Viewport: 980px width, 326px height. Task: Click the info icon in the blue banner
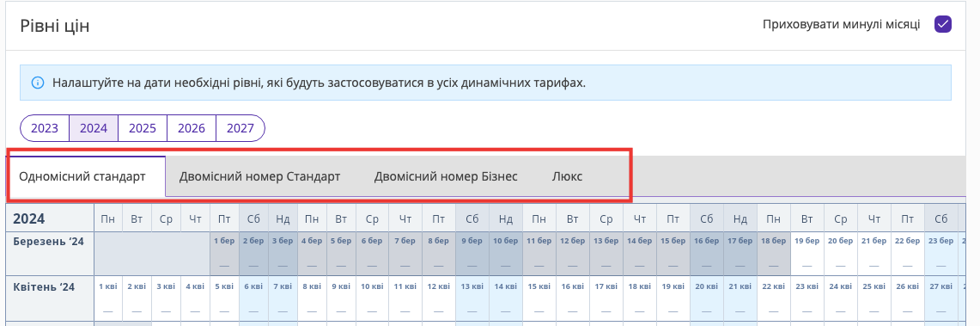click(38, 83)
